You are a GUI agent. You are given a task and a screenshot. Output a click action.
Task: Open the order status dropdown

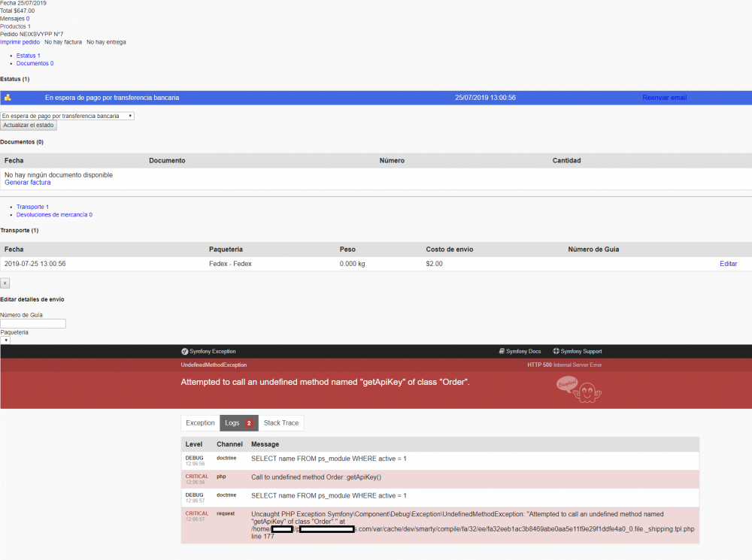(x=67, y=116)
